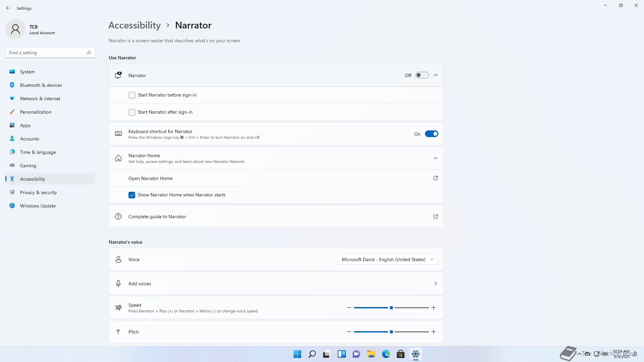644x362 pixels.
Task: Click the Accessibility breadcrumb link
Action: point(135,25)
